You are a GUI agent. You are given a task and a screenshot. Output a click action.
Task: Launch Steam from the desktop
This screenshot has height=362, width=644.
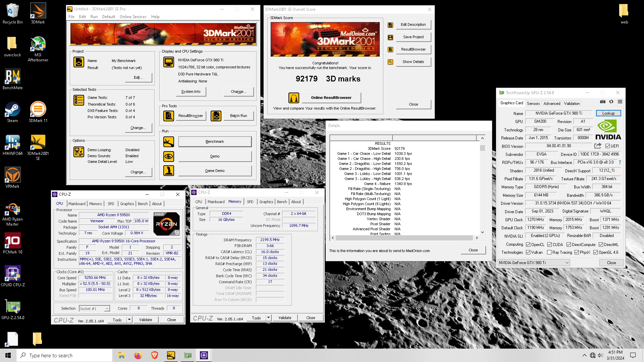pyautogui.click(x=12, y=112)
